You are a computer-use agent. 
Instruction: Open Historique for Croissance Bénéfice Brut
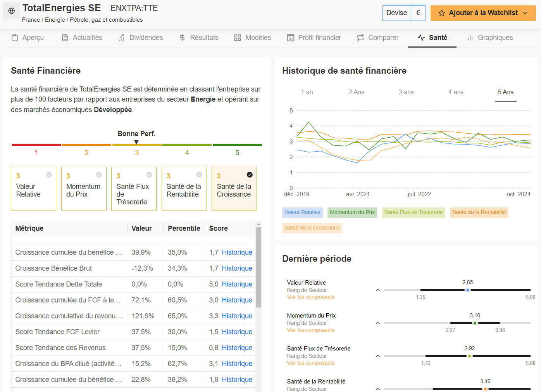point(237,268)
